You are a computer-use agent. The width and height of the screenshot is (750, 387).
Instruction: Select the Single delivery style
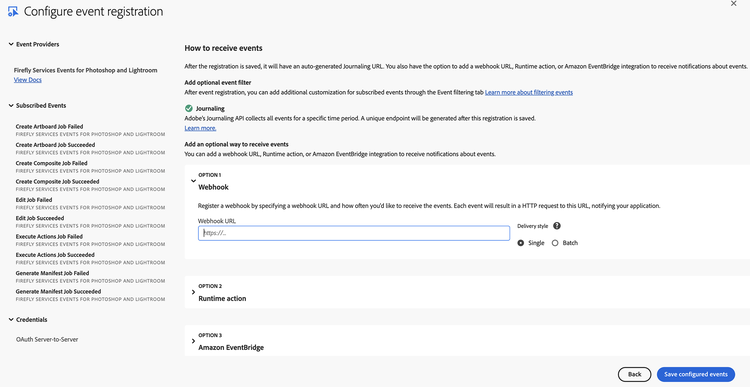coord(521,243)
